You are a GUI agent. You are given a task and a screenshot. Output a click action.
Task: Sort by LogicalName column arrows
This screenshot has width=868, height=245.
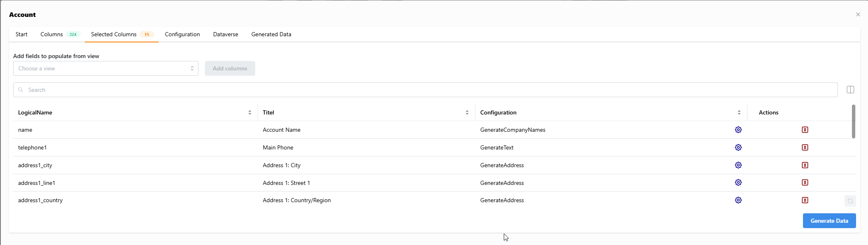point(250,112)
